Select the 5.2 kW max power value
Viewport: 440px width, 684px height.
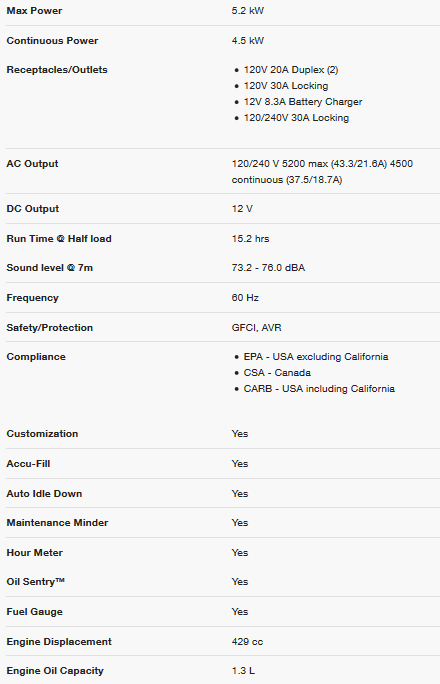point(248,11)
